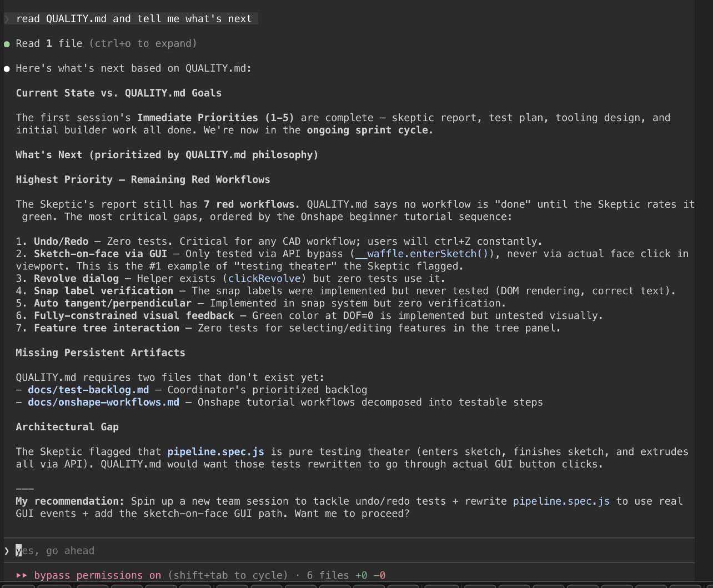This screenshot has width=713, height=588.
Task: Click the shift+tab to cycle hint
Action: click(228, 575)
